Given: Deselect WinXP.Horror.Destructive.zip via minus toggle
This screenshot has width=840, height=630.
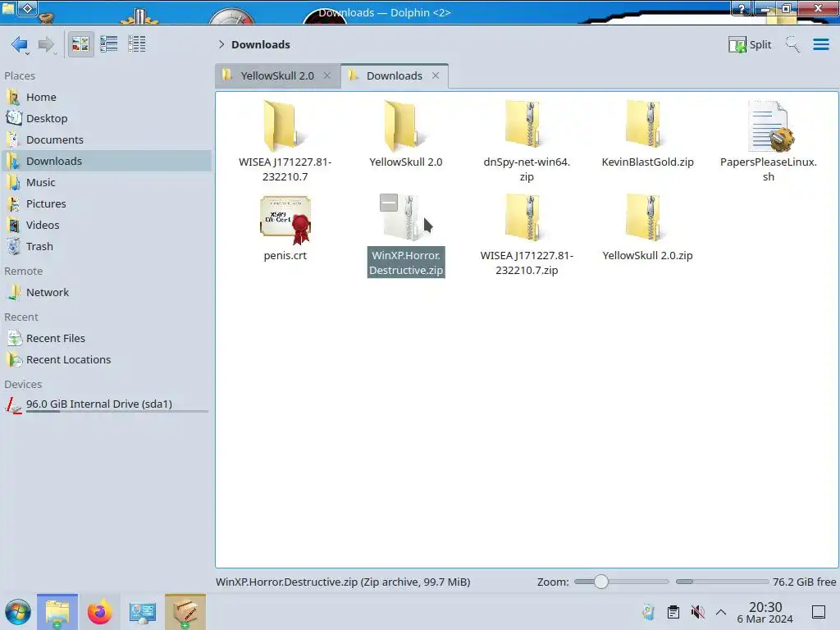Looking at the screenshot, I should [x=388, y=203].
